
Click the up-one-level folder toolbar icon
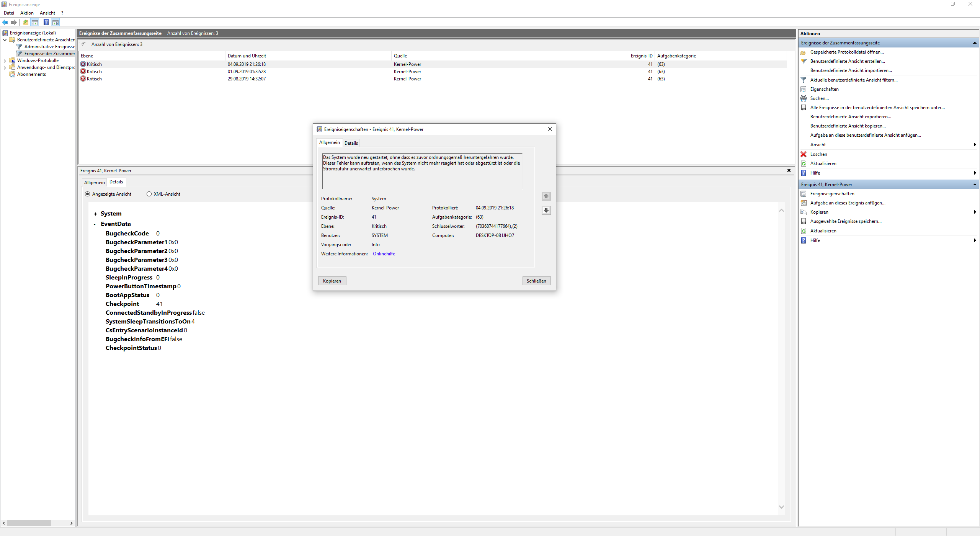point(26,22)
